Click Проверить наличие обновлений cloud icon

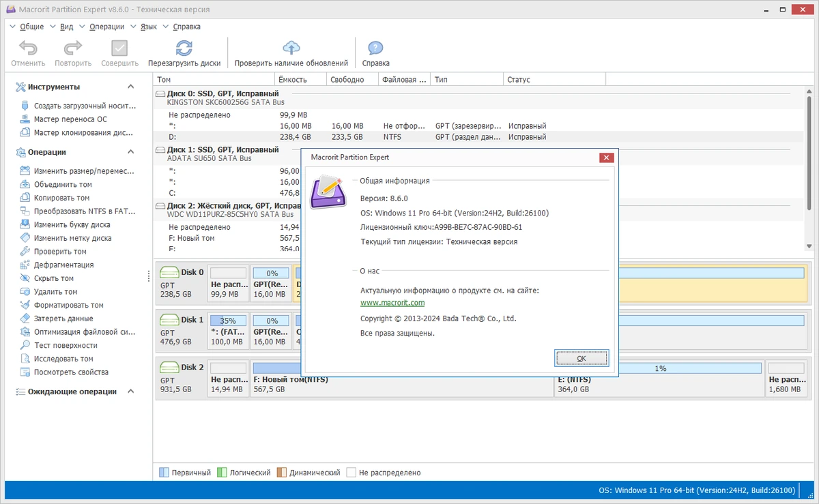[291, 48]
